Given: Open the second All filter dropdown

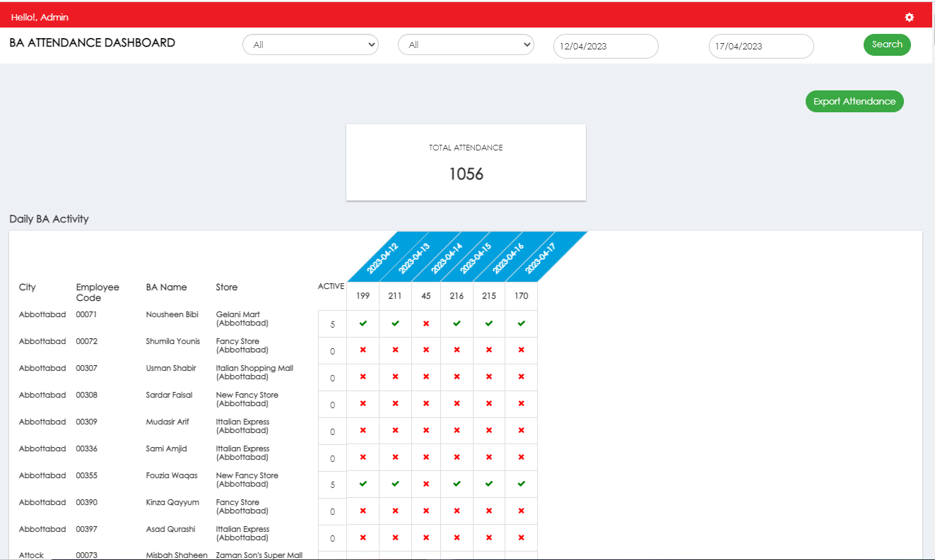Looking at the screenshot, I should click(466, 45).
